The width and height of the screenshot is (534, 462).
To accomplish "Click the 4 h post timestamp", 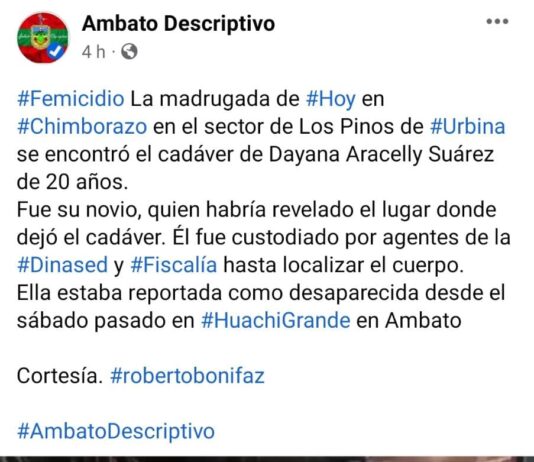I will click(93, 52).
